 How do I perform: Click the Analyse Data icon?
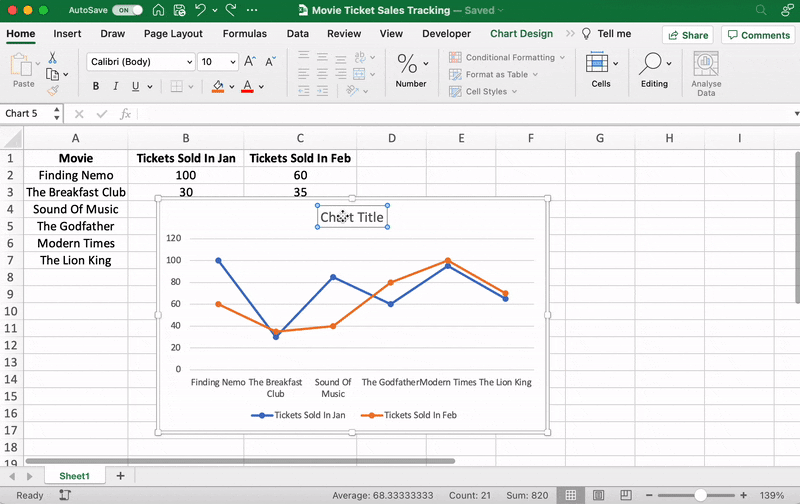pyautogui.click(x=706, y=64)
